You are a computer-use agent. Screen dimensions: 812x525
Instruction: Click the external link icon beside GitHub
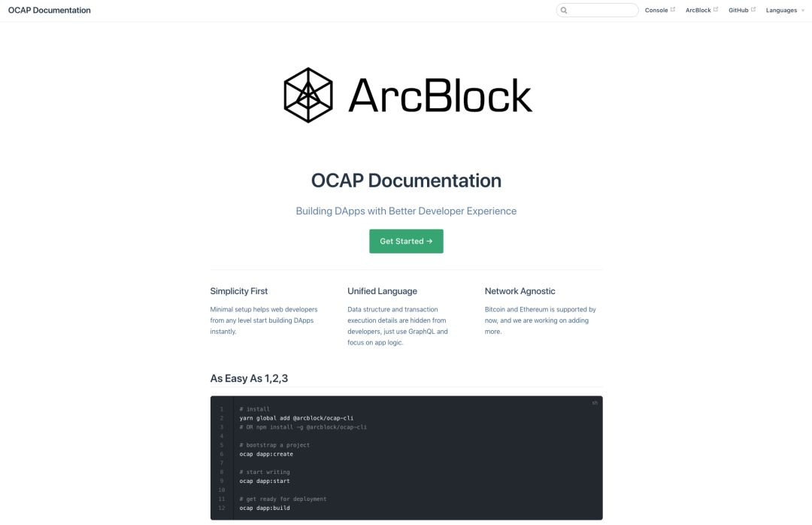753,9
